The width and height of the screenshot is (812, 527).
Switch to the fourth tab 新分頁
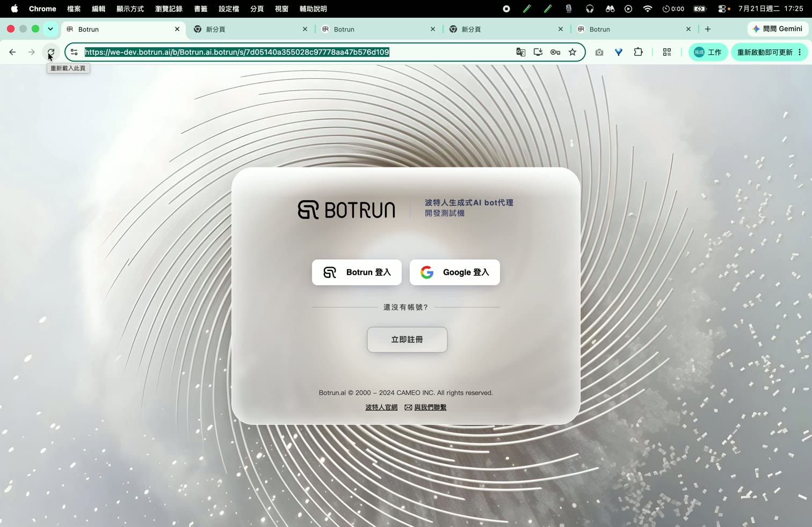point(506,29)
